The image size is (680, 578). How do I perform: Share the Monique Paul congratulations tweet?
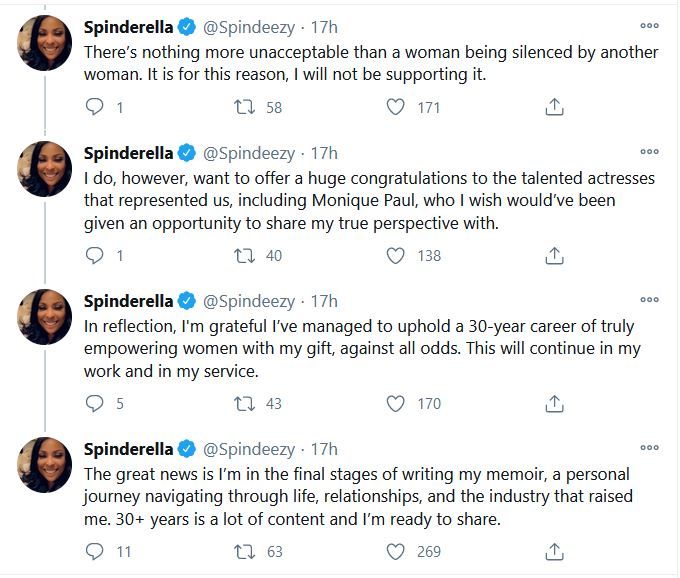click(554, 255)
